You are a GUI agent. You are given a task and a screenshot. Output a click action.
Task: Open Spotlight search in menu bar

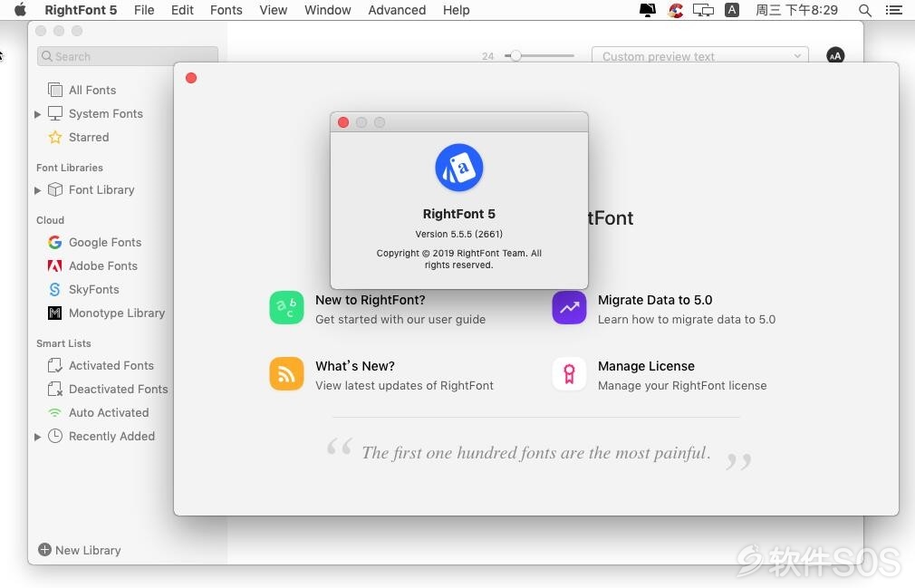point(865,10)
